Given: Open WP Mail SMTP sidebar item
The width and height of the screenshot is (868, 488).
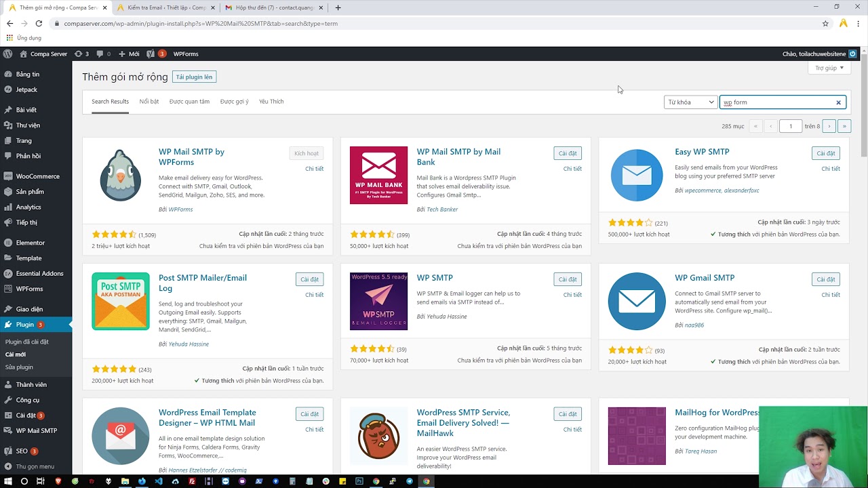Looking at the screenshot, I should [x=36, y=430].
